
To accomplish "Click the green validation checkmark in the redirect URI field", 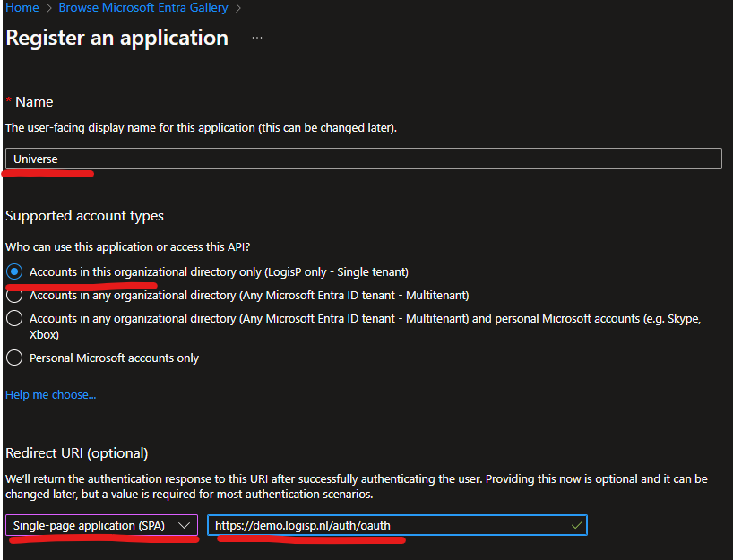I will pyautogui.click(x=576, y=526).
